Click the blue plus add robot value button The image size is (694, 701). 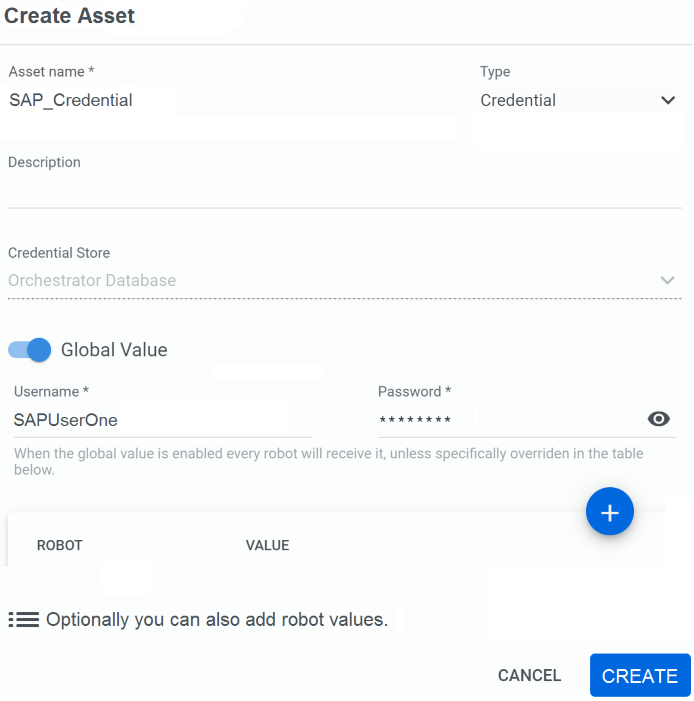click(609, 511)
